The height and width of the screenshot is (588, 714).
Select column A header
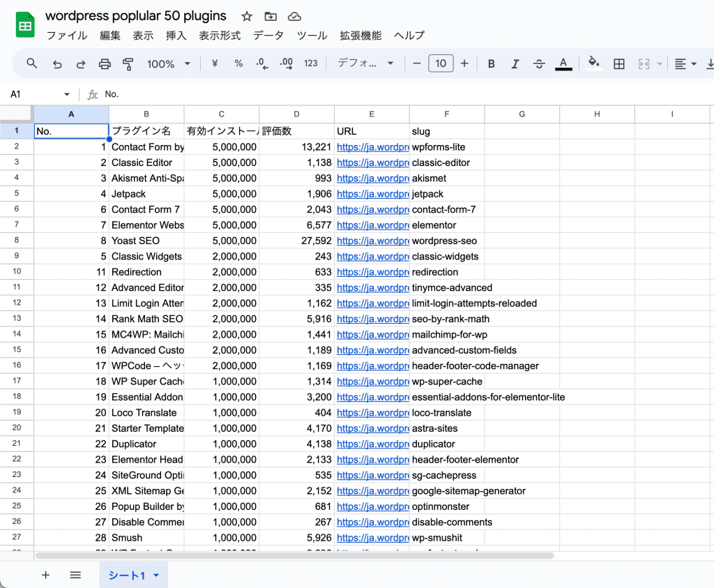[72, 114]
